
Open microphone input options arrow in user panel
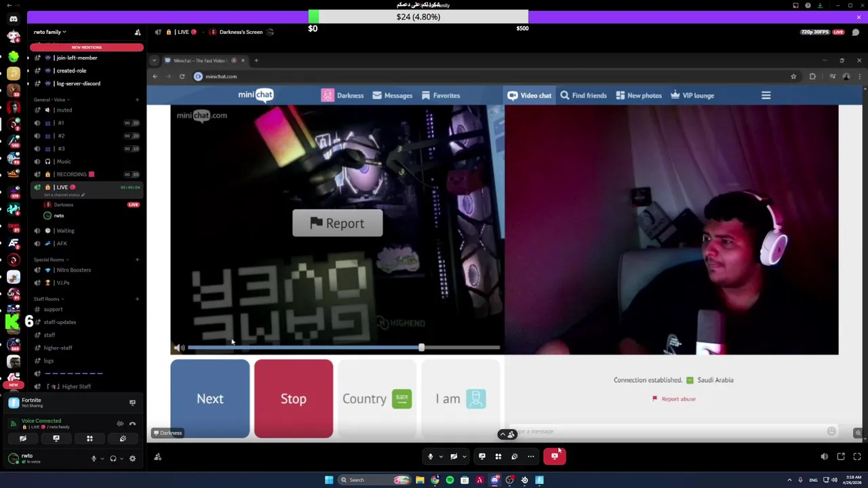pos(102,458)
